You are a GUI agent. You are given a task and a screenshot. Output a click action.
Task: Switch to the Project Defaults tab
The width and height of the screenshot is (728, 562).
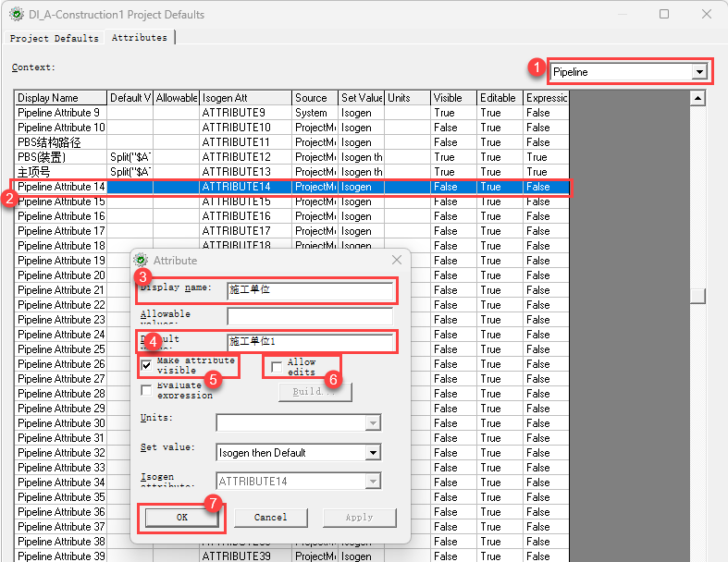(x=54, y=38)
